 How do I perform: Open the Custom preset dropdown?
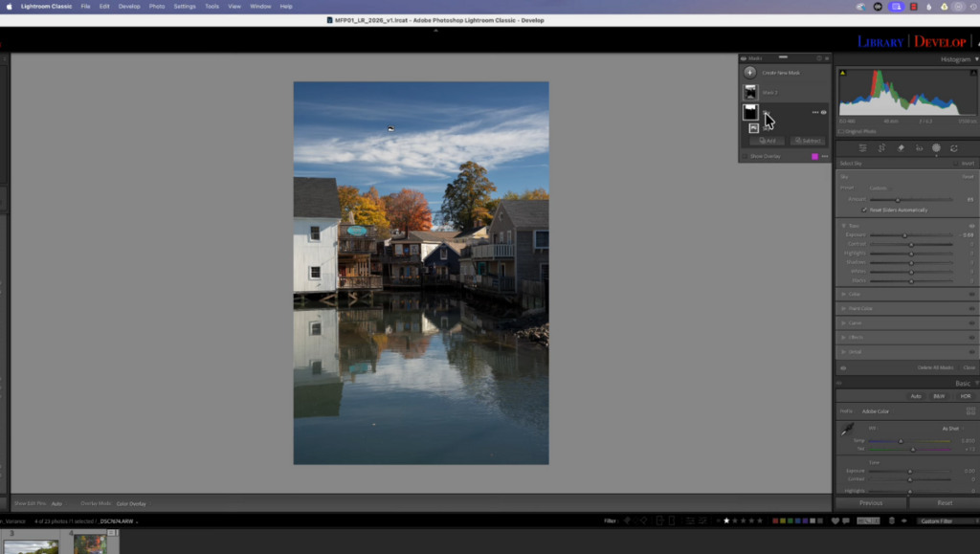tap(879, 188)
